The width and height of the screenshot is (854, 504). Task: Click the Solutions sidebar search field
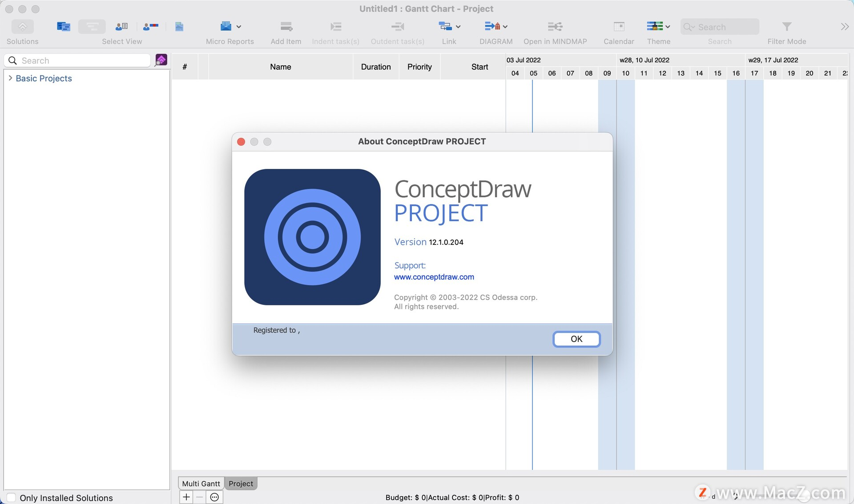tap(77, 60)
